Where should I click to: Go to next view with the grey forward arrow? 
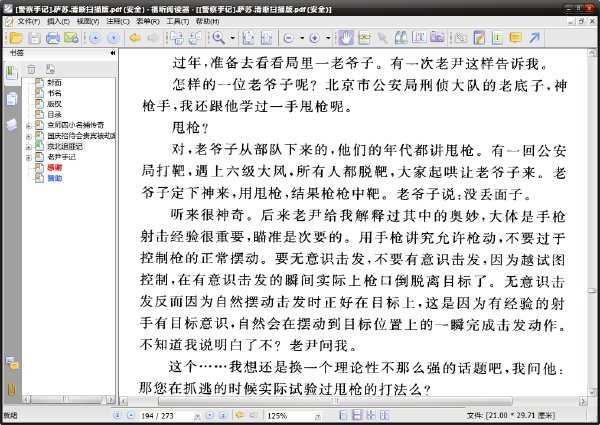point(153,38)
